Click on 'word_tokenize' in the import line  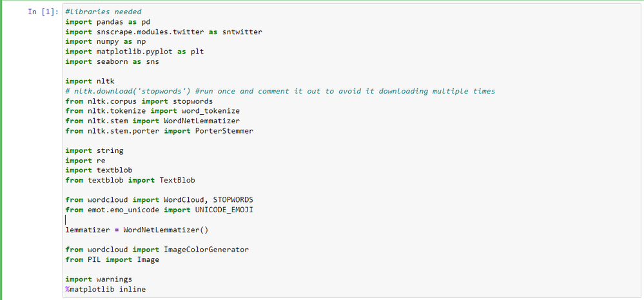click(211, 111)
